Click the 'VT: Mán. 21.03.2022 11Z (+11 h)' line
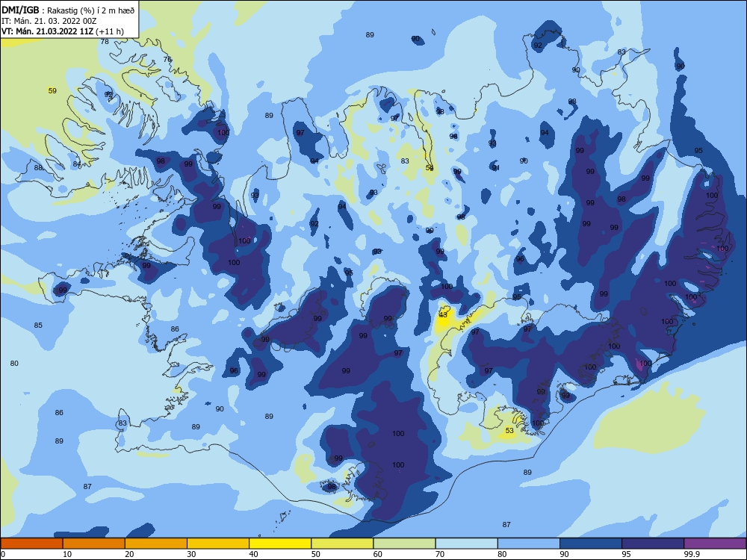747x560 pixels. tap(63, 31)
